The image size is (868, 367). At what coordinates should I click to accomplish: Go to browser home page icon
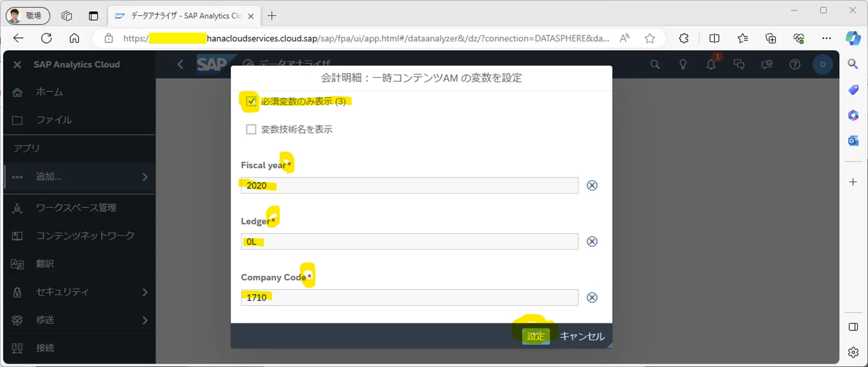point(74,38)
